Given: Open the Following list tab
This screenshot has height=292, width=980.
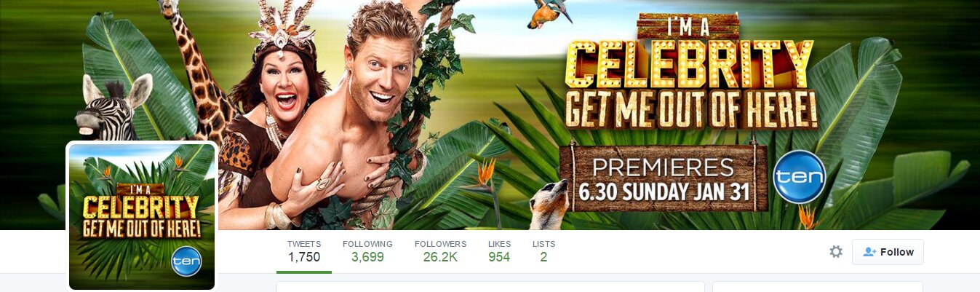Looking at the screenshot, I should (367, 251).
